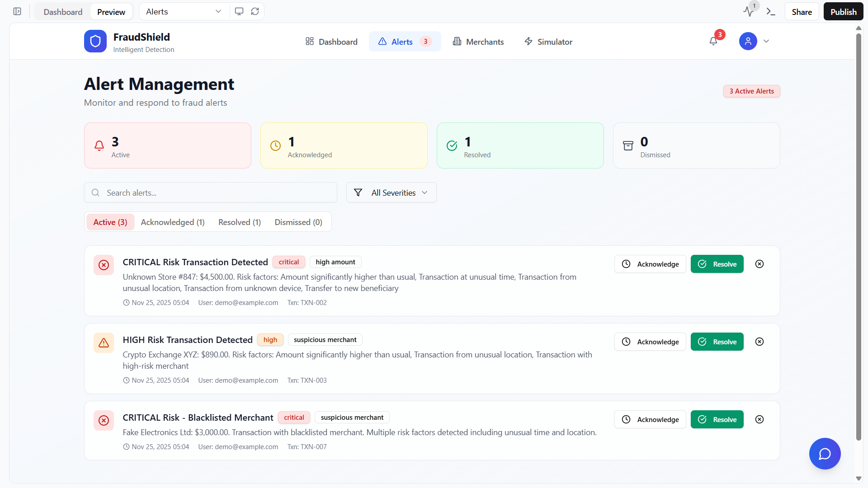
Task: Dismiss the HIGH Risk Transaction alert
Action: [759, 342]
